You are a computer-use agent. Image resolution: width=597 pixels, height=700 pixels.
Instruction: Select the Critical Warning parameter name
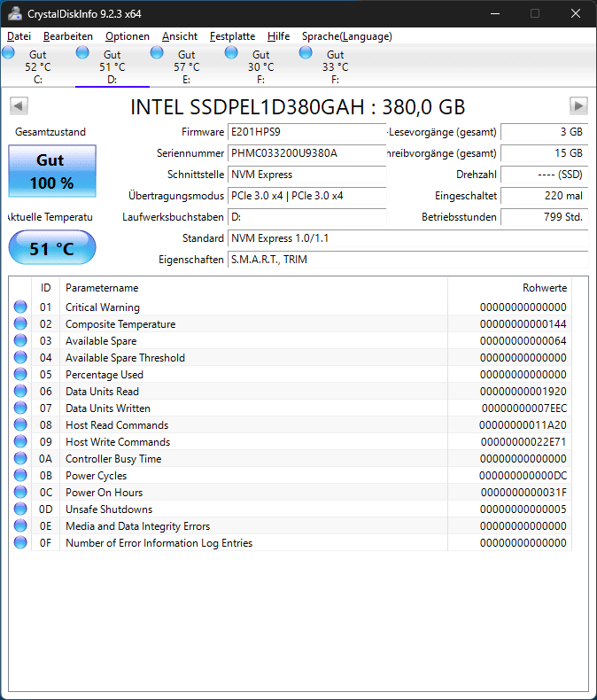(103, 307)
